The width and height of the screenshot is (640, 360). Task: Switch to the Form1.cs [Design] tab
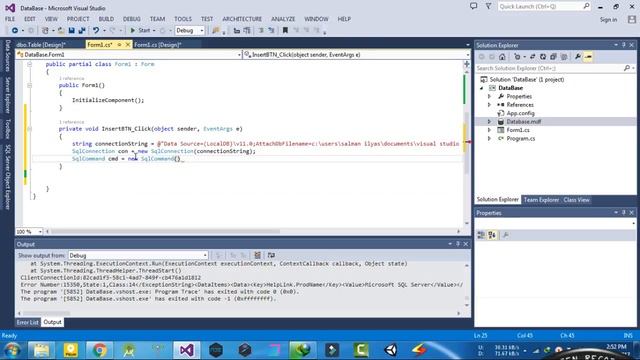tap(158, 45)
